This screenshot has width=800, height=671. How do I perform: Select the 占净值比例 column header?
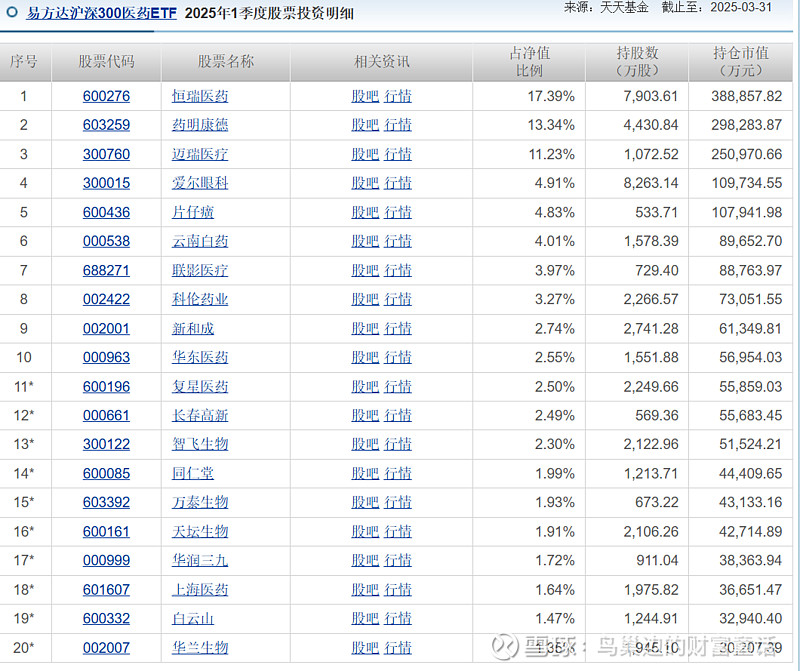tap(529, 62)
